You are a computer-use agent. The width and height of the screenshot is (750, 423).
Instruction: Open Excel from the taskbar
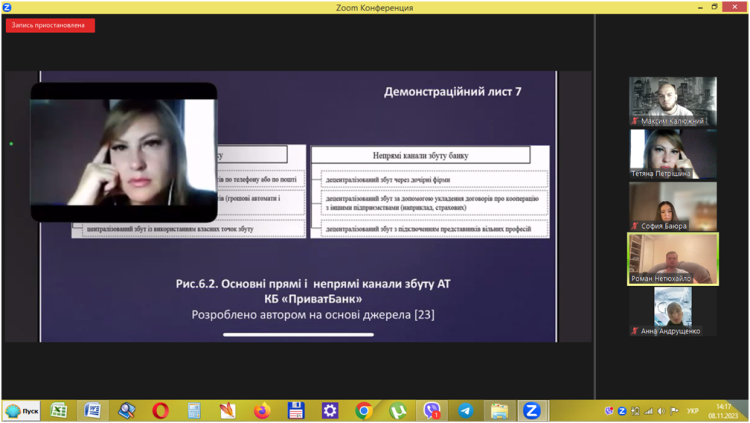[59, 410]
